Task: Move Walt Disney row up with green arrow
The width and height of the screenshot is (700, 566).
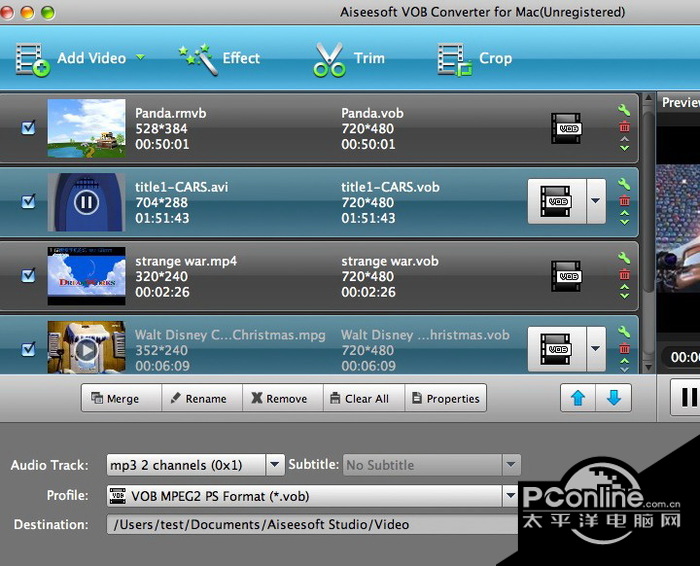Action: tap(624, 361)
